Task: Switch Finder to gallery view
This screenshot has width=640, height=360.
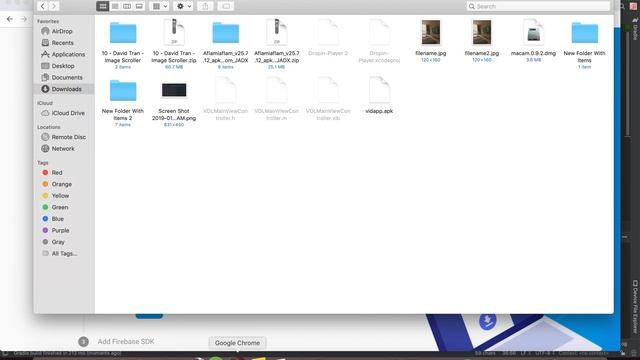Action: [139, 6]
